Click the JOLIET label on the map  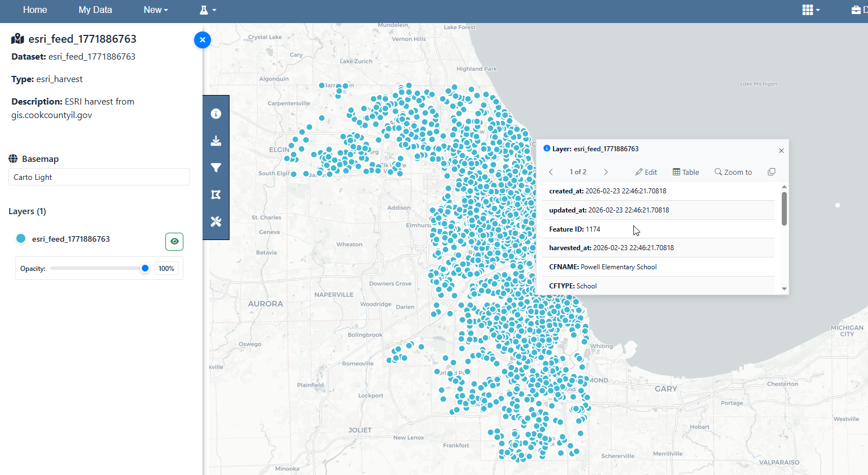360,430
